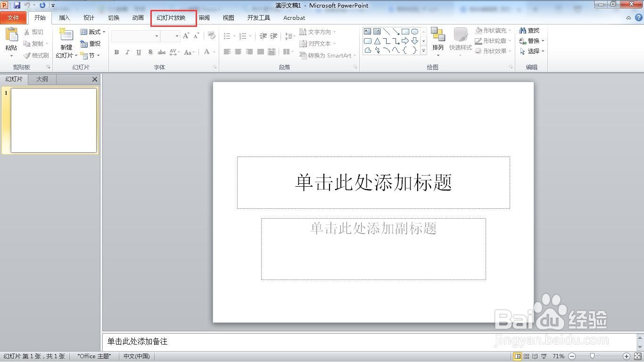Switch to Slide Sorter view

click(527, 356)
